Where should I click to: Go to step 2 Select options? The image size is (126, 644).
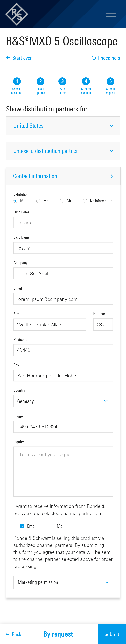[40, 86]
